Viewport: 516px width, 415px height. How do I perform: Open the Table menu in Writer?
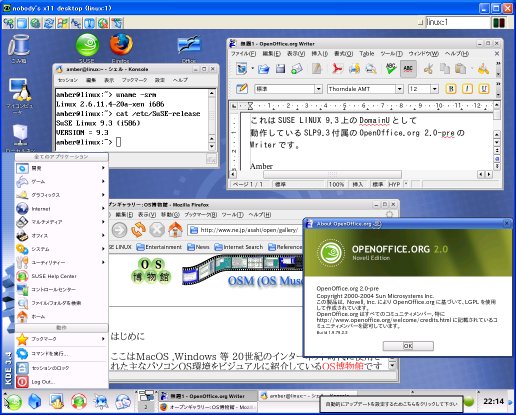tap(367, 54)
